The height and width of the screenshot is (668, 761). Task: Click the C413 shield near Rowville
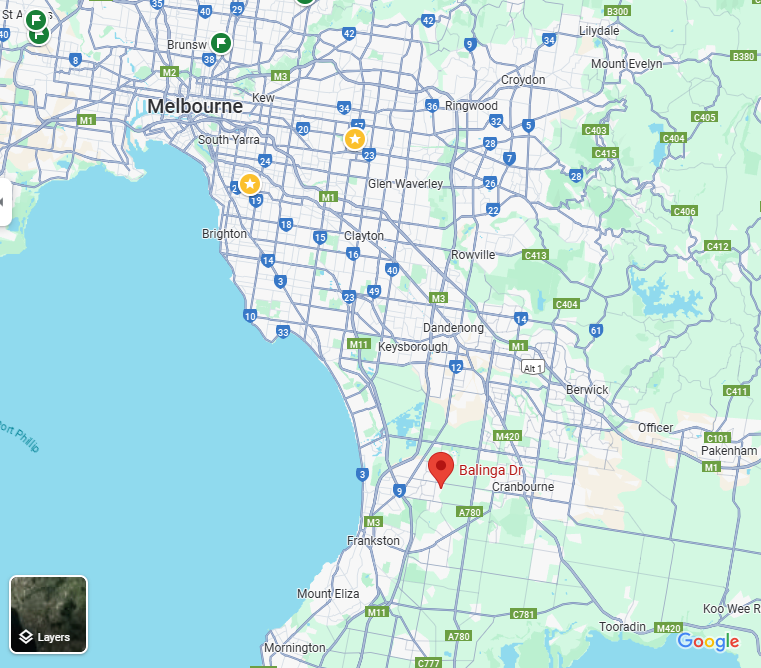coord(535,255)
